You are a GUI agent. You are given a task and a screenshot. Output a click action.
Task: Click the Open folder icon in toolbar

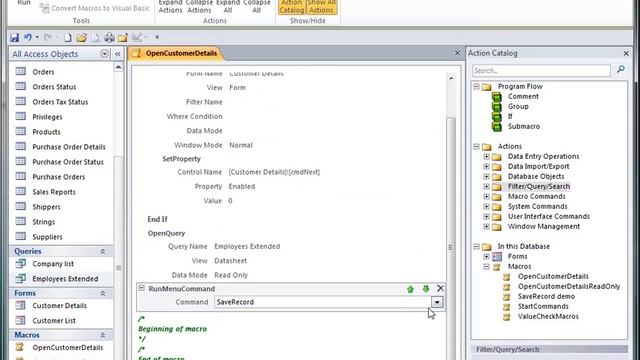coord(82,38)
